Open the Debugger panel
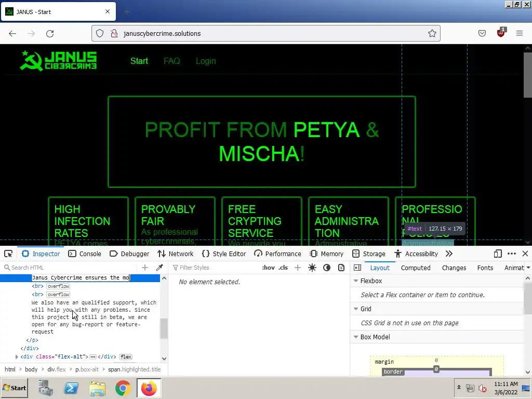The height and width of the screenshot is (399, 532). 129,254
